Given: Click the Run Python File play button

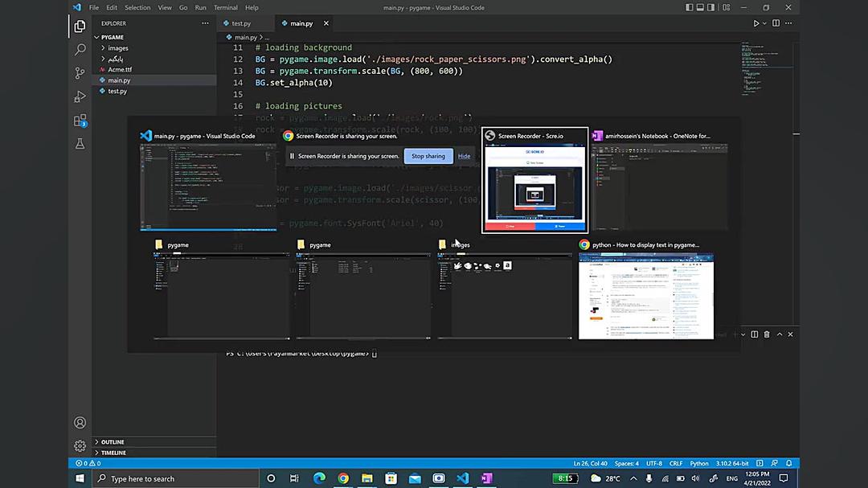Looking at the screenshot, I should [756, 23].
